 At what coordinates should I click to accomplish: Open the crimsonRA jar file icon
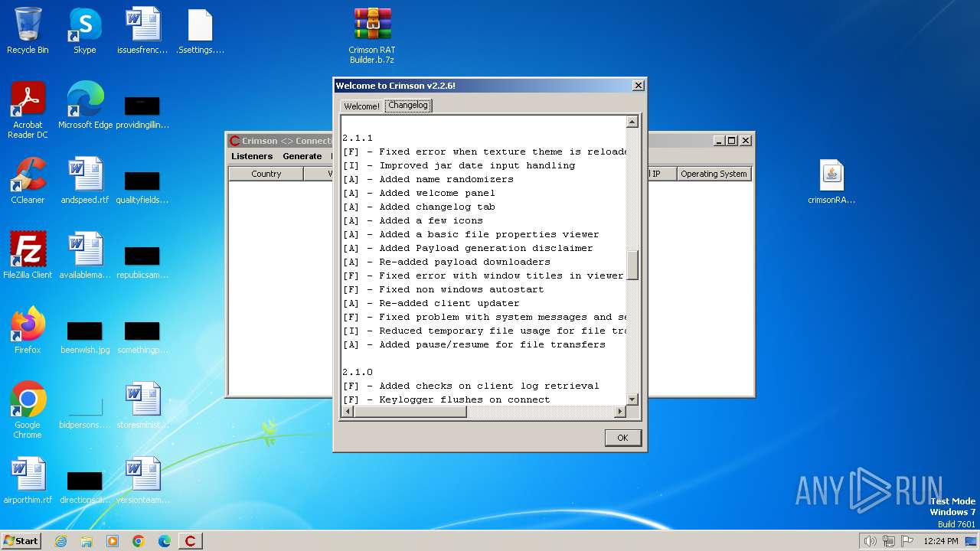coord(831,182)
